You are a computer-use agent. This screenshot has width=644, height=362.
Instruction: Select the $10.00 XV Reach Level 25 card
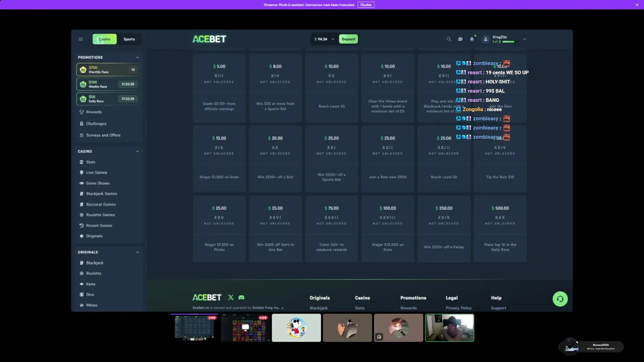332,88
